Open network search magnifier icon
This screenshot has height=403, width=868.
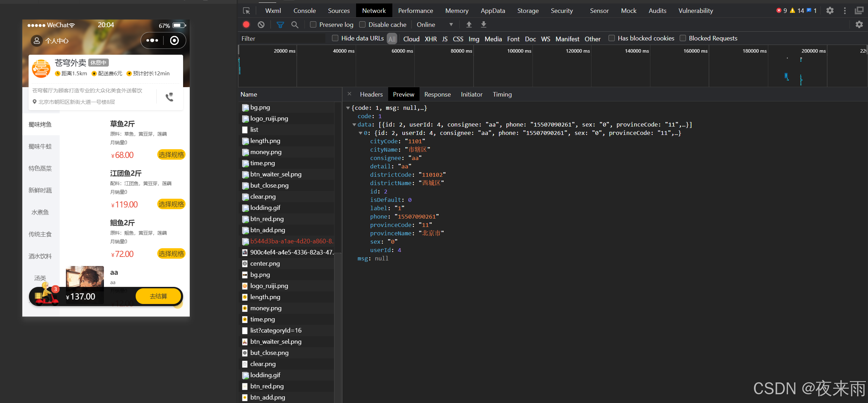(x=295, y=24)
